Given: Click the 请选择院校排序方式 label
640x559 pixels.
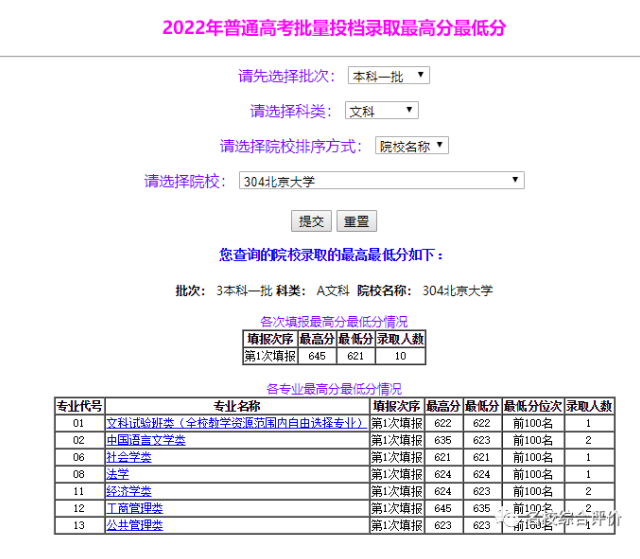Looking at the screenshot, I should coord(291,146).
